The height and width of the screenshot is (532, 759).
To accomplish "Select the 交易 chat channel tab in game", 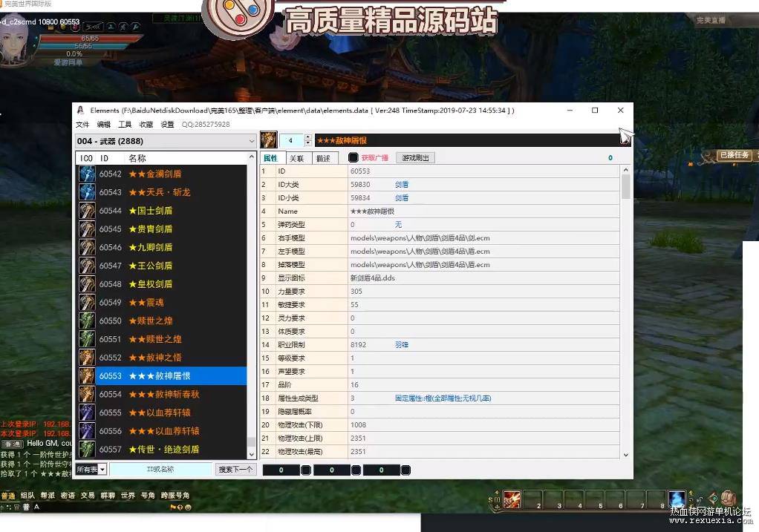I will coord(88,496).
